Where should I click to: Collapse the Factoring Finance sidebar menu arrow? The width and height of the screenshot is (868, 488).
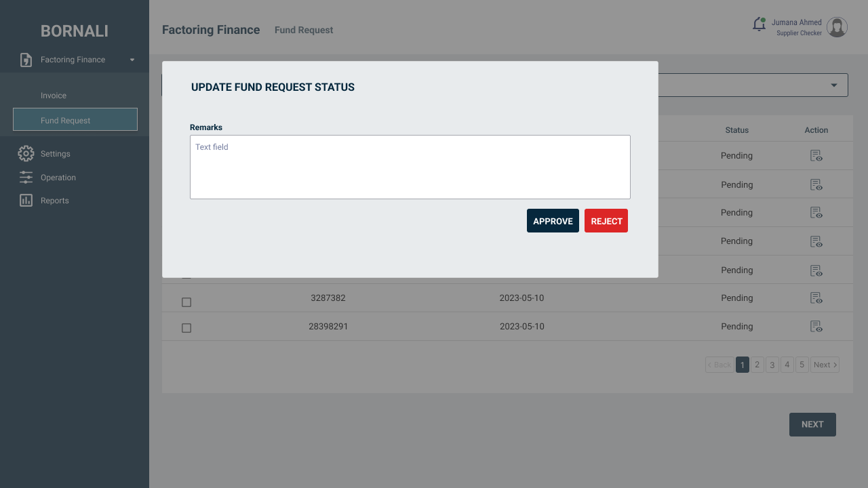click(132, 60)
